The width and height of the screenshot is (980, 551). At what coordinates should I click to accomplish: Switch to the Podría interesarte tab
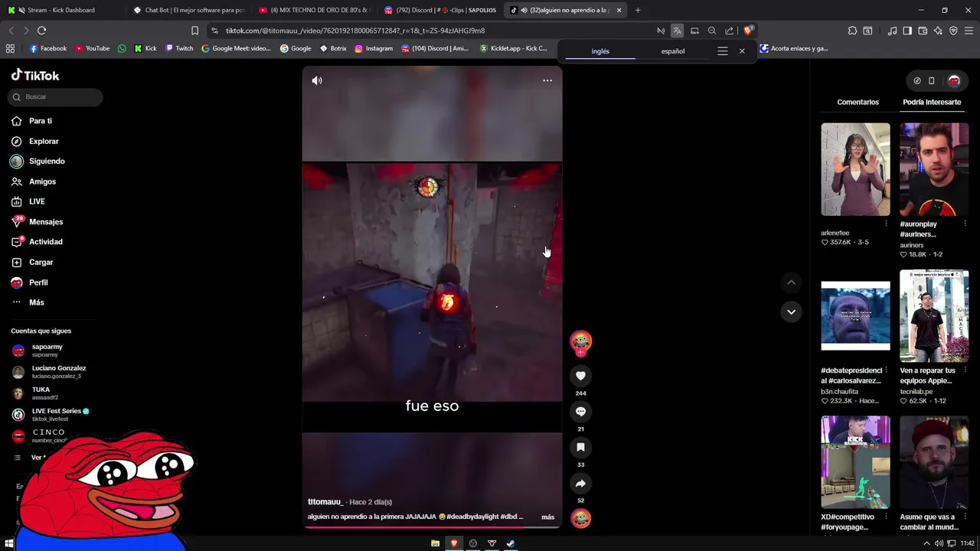(x=932, y=102)
